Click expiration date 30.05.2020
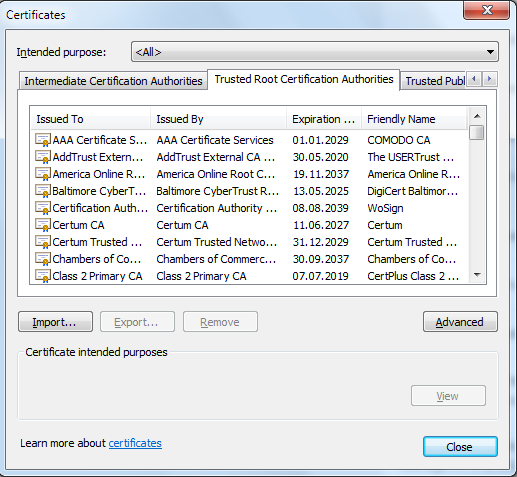This screenshot has width=517, height=477. 320,157
